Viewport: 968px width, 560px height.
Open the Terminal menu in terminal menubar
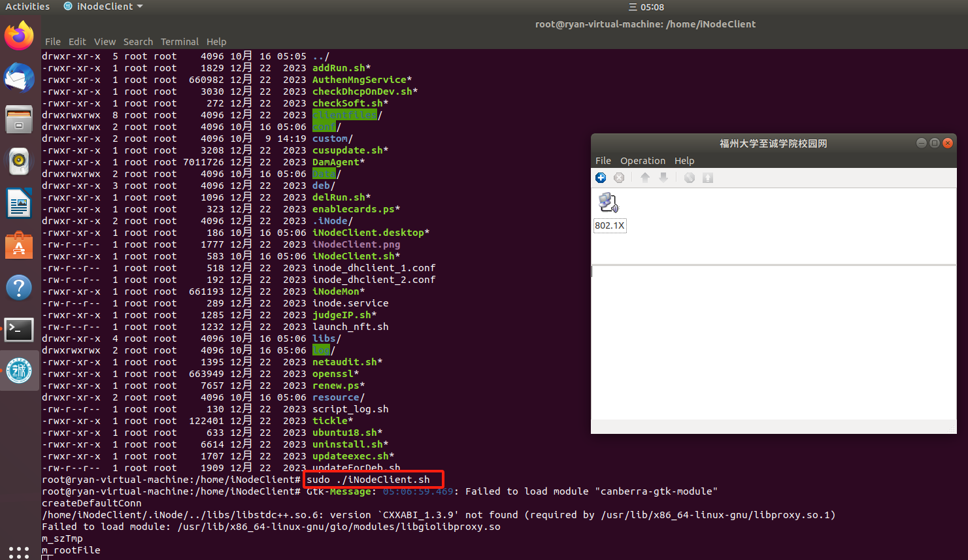pyautogui.click(x=180, y=42)
